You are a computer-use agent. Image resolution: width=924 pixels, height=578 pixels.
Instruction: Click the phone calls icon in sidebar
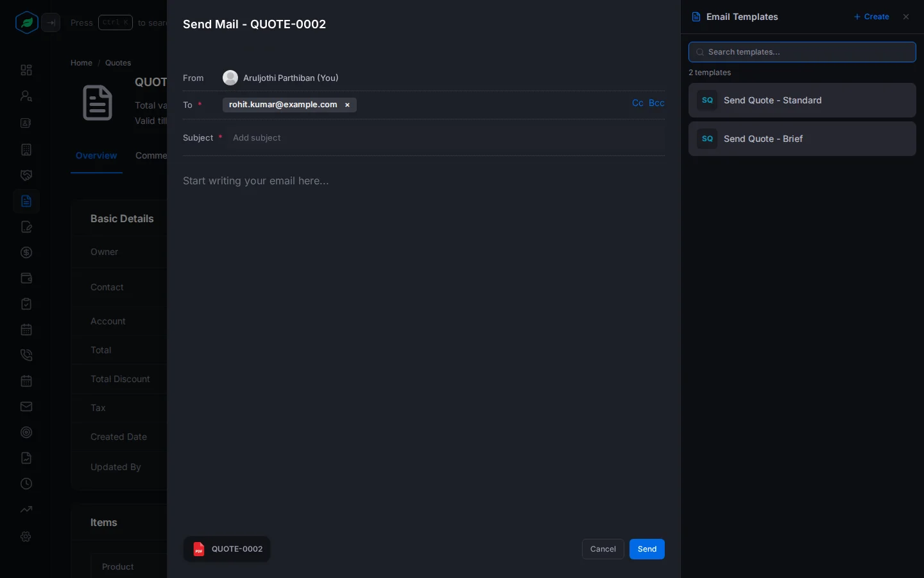[x=26, y=355]
